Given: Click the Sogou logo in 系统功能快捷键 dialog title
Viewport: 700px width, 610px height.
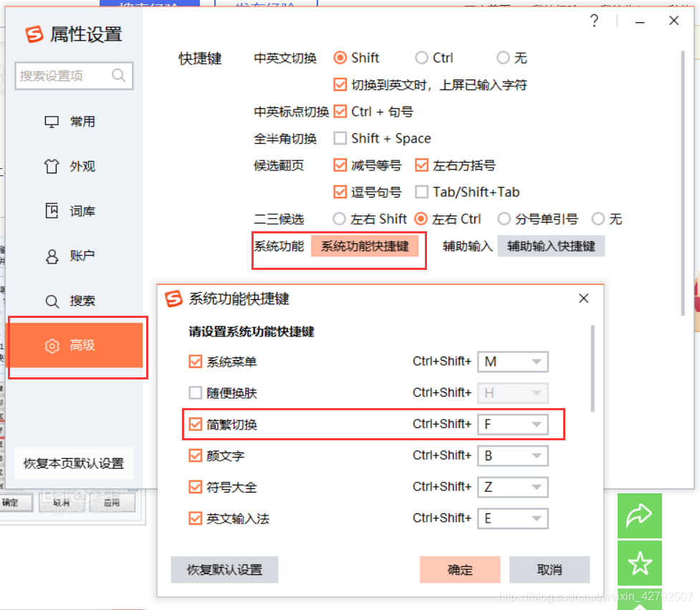Looking at the screenshot, I should 174,299.
